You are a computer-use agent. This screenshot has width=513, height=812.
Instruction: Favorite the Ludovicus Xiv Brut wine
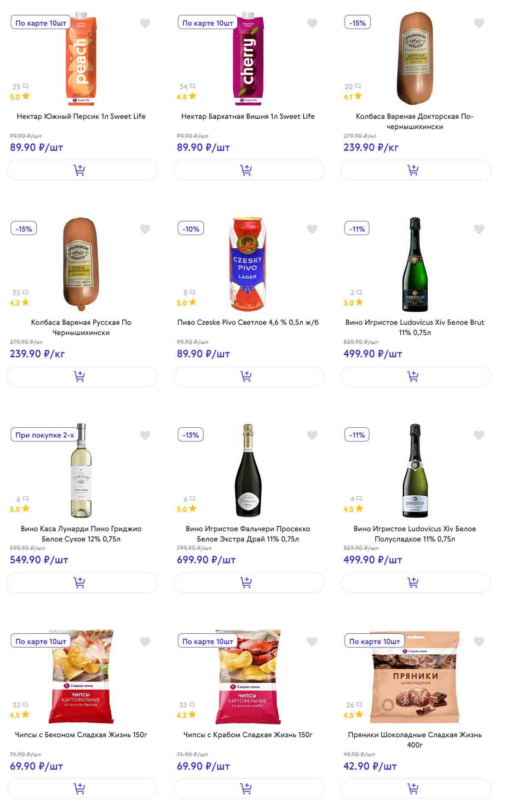(479, 229)
